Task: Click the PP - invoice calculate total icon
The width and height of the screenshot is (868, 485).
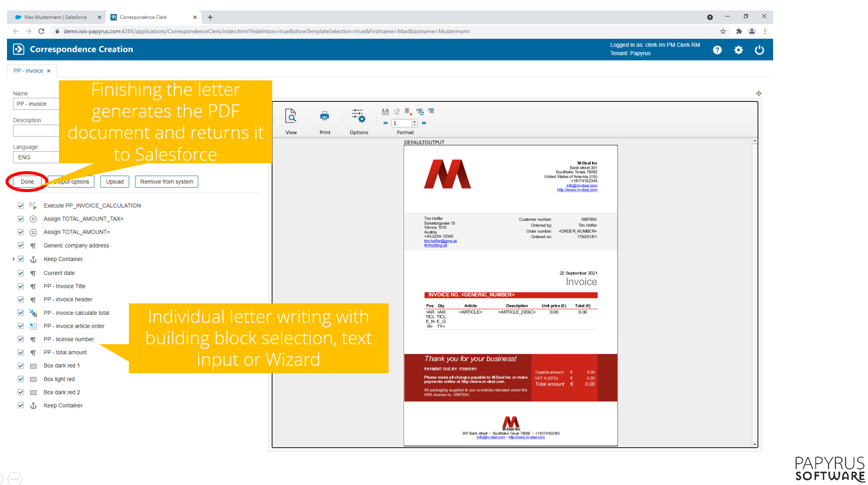Action: point(33,313)
